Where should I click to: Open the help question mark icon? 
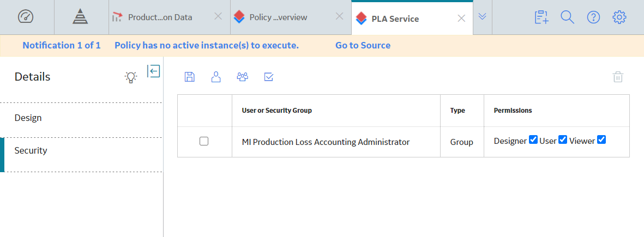593,17
